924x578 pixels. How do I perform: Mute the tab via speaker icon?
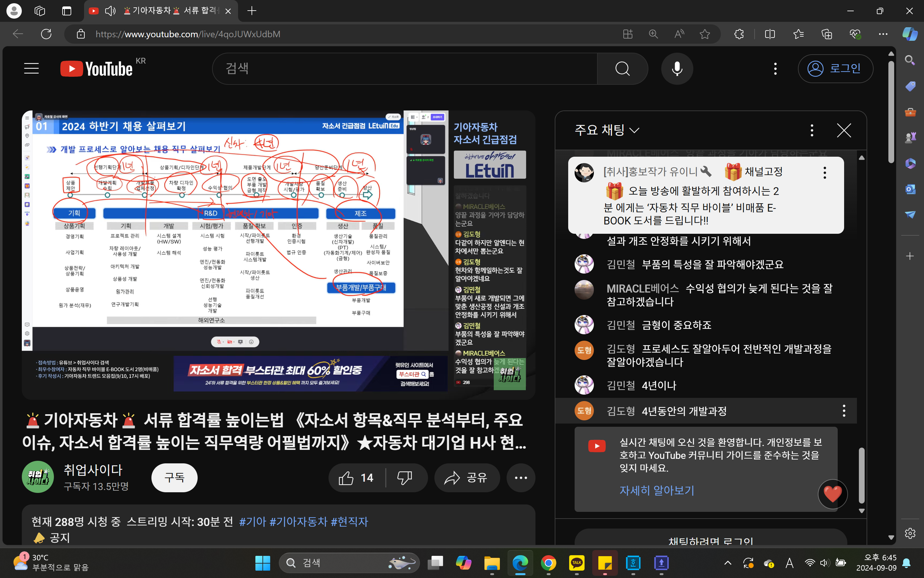pos(110,11)
